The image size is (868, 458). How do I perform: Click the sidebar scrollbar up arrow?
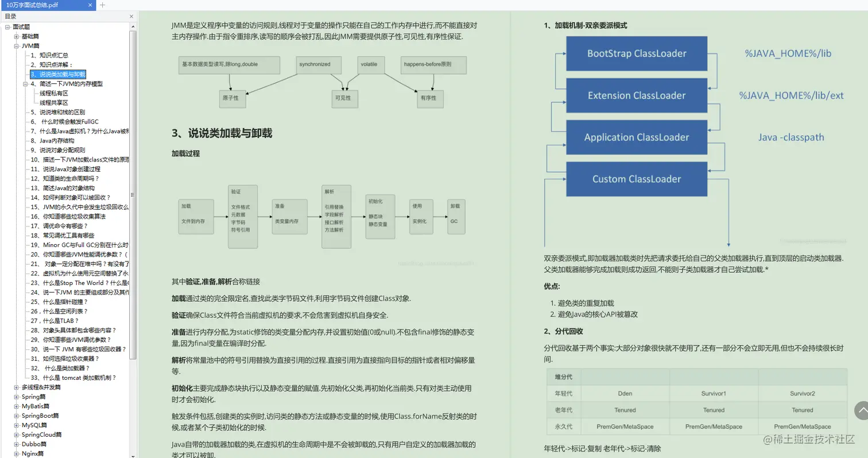click(x=133, y=26)
